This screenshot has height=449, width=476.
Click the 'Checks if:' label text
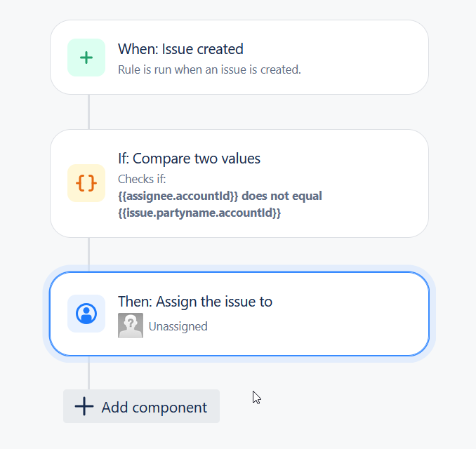click(x=142, y=179)
